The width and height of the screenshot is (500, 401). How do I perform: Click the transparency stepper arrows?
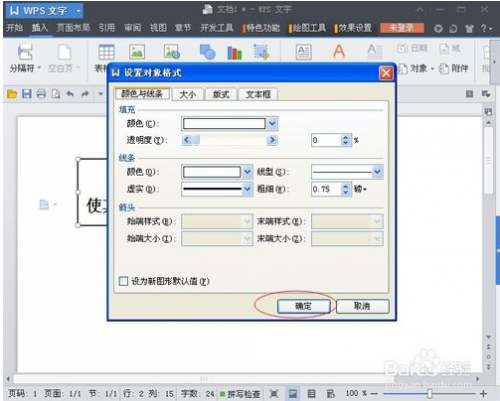(x=346, y=140)
